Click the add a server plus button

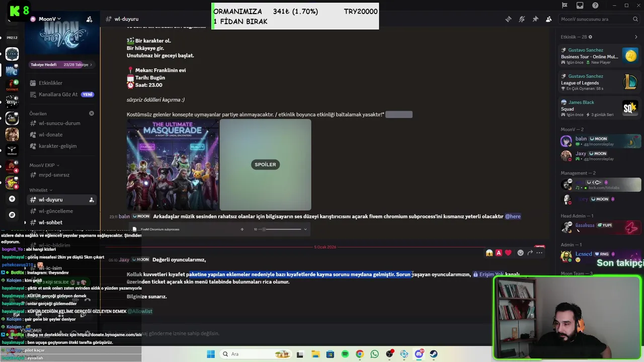click(12, 199)
